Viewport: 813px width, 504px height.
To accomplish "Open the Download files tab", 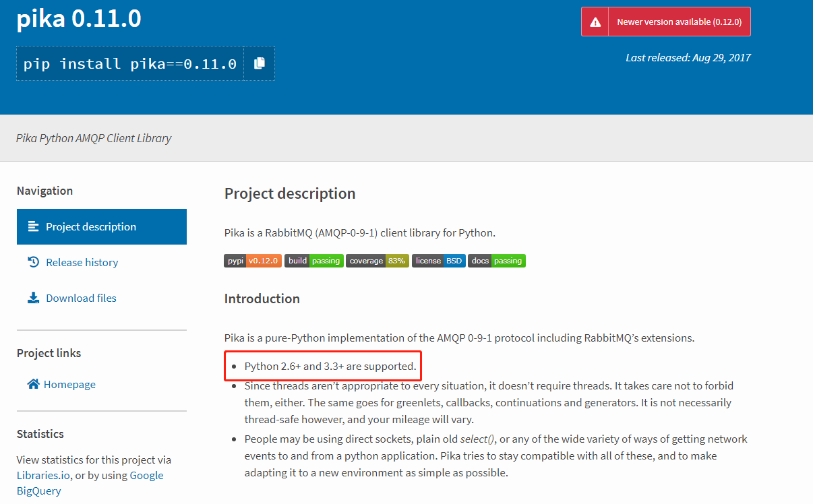I will [81, 298].
